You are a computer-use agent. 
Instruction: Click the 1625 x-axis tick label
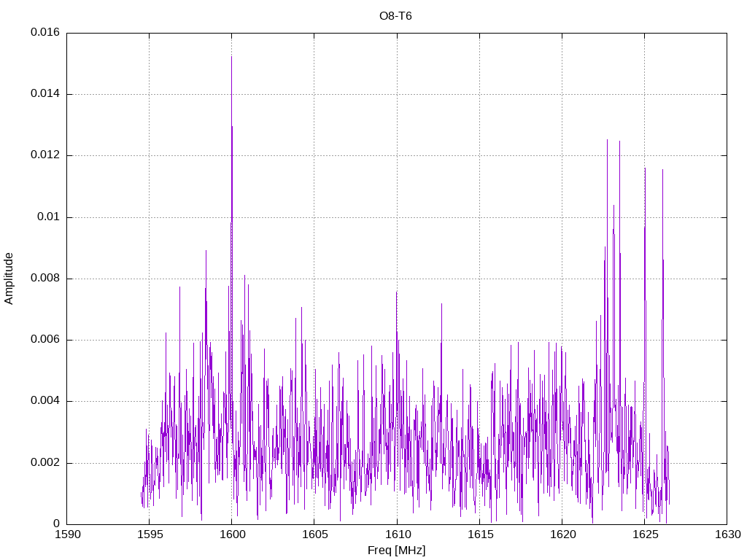[645, 534]
